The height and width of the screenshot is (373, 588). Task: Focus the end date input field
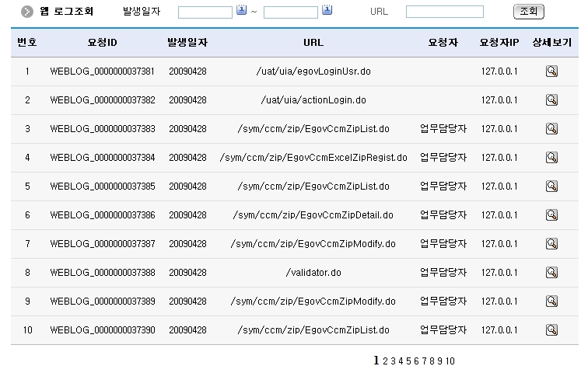290,12
